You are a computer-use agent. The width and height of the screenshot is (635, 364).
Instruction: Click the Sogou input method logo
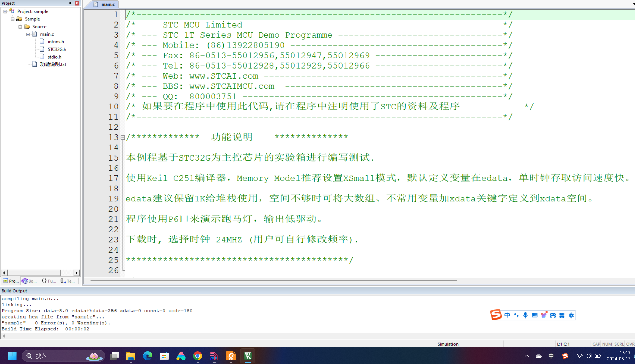[x=496, y=315]
